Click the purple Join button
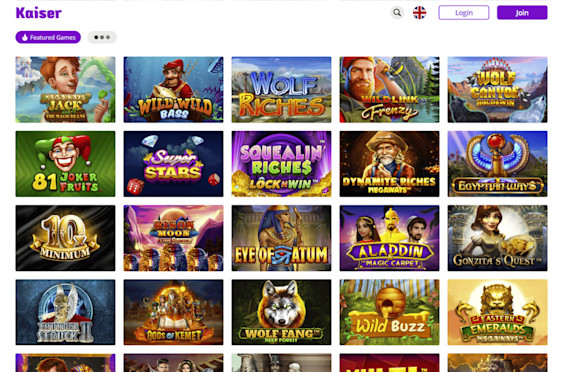The width and height of the screenshot is (563, 372). [522, 13]
